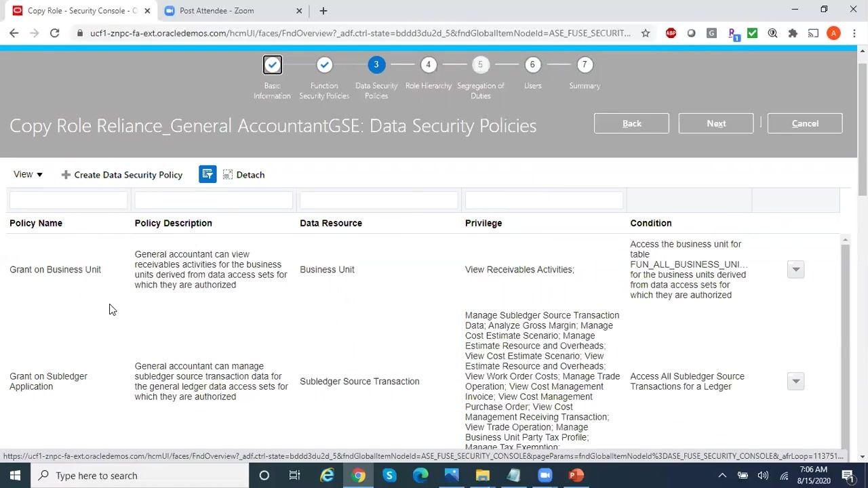This screenshot has height=488, width=868.
Task: Click the browser address bar
Action: 360,33
